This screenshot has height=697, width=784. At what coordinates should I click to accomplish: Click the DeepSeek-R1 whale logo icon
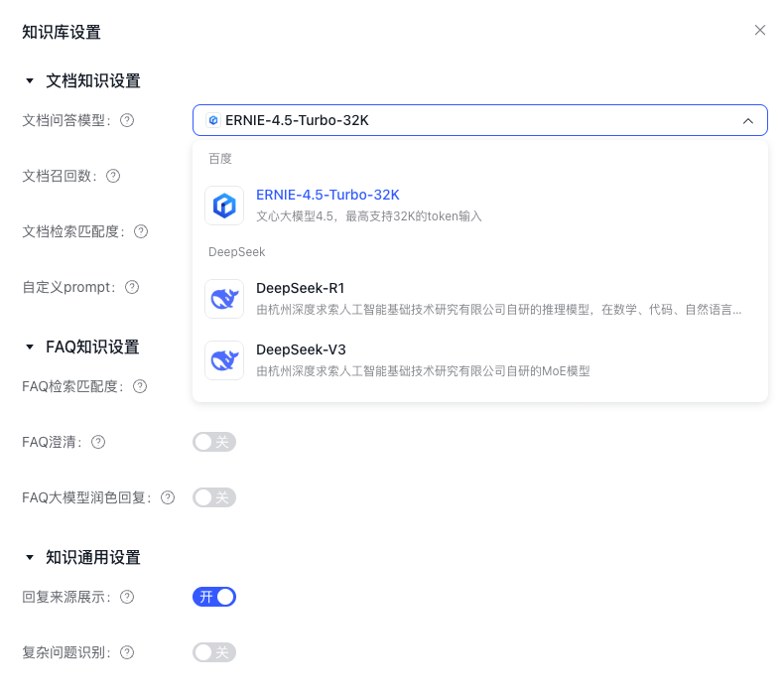224,299
